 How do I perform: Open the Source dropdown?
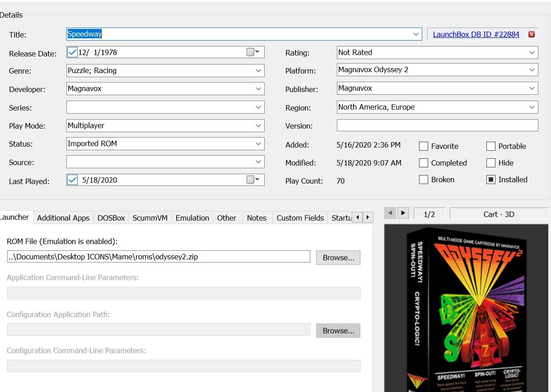click(x=258, y=162)
